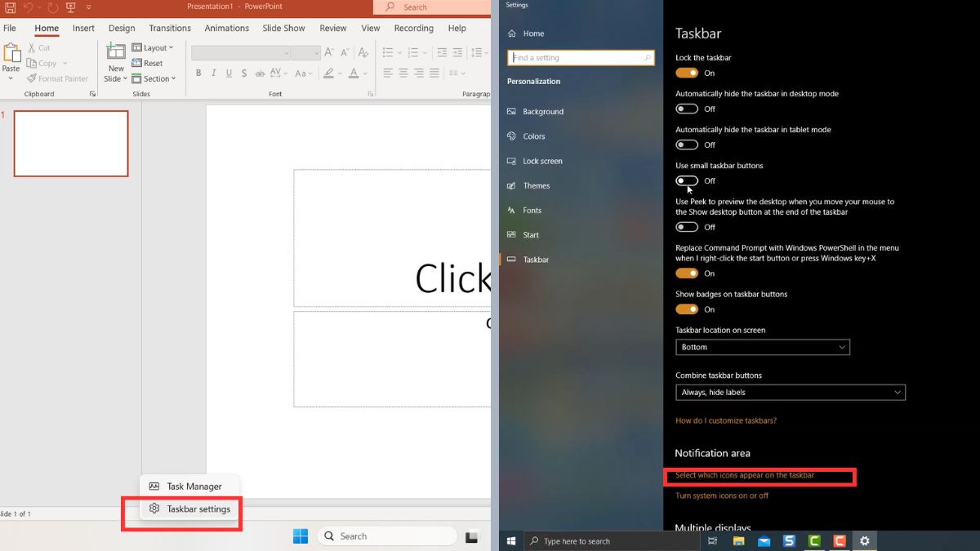Viewport: 980px width, 551px height.
Task: Click the Center alignment icon
Action: click(403, 73)
